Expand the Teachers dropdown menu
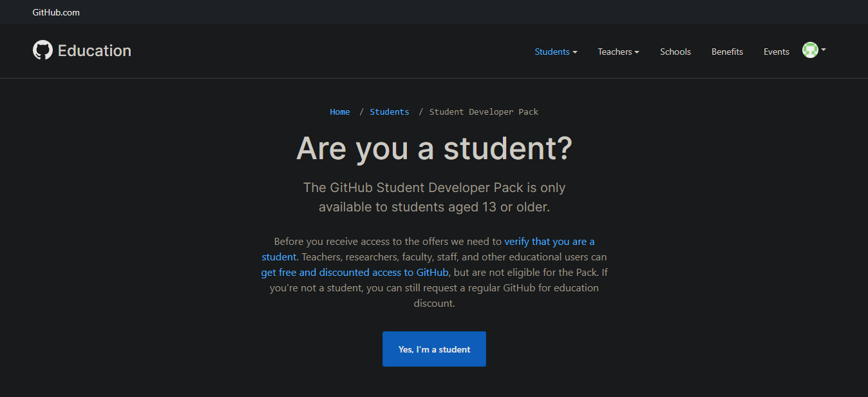This screenshot has height=397, width=868. point(618,52)
